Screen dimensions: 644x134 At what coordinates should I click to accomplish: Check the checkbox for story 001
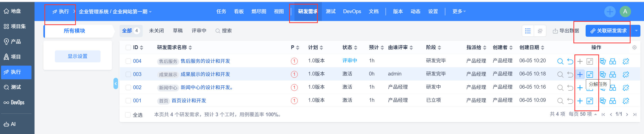pyautogui.click(x=128, y=101)
